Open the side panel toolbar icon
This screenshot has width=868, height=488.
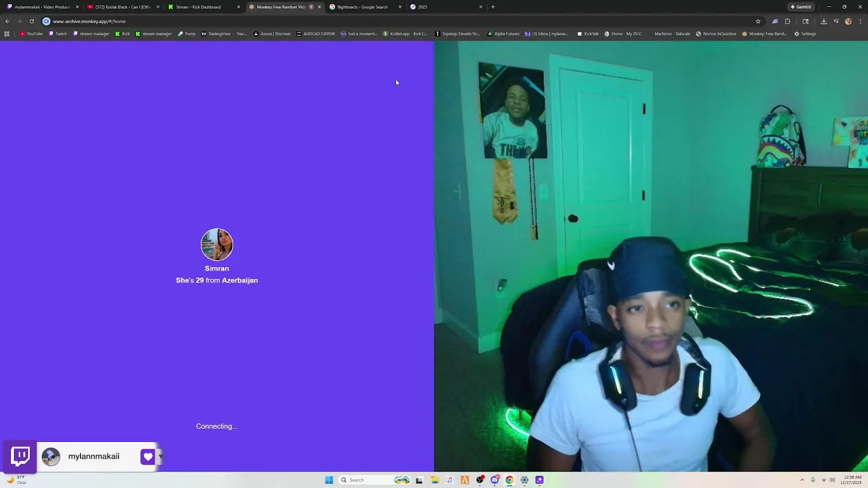tap(806, 21)
